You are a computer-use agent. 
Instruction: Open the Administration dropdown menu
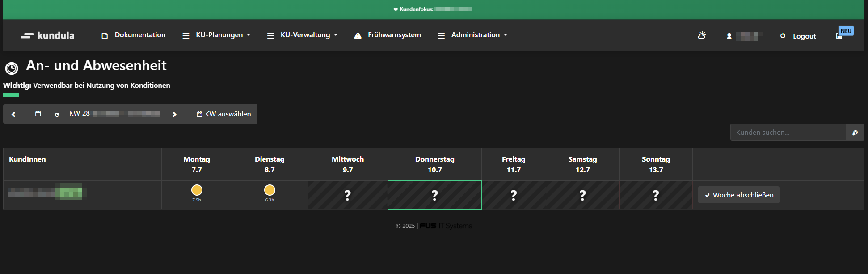pos(479,35)
